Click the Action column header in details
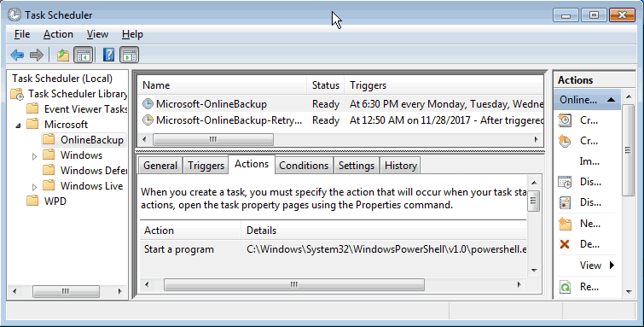Viewport: 644px width, 327px height. [190, 231]
